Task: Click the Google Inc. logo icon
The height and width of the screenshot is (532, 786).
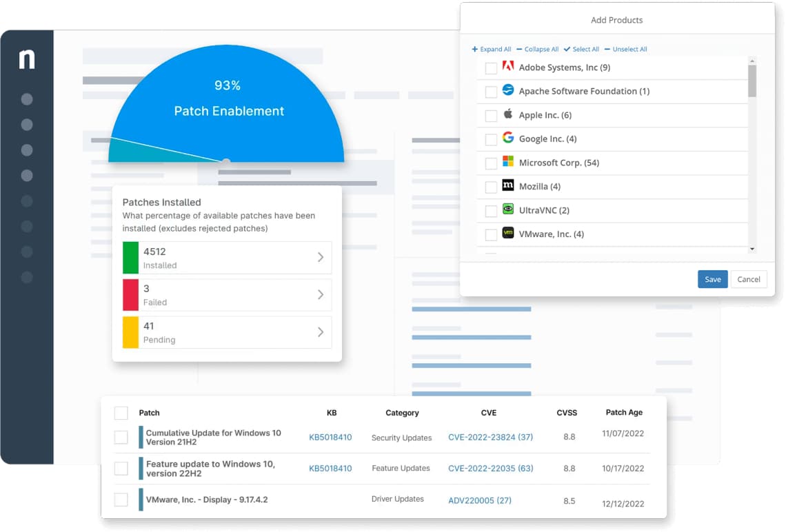Action: 507,137
